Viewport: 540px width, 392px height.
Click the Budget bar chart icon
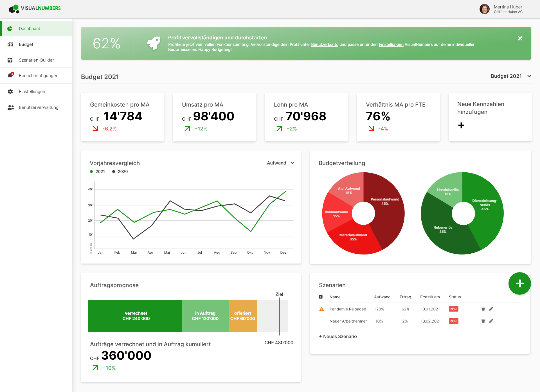pos(10,44)
